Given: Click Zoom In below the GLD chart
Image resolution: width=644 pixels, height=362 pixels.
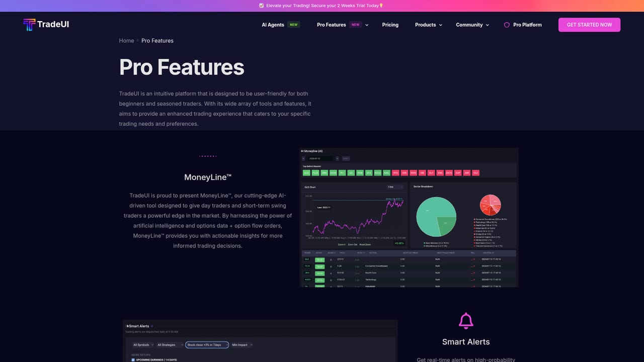Looking at the screenshot, I should click(x=342, y=244).
